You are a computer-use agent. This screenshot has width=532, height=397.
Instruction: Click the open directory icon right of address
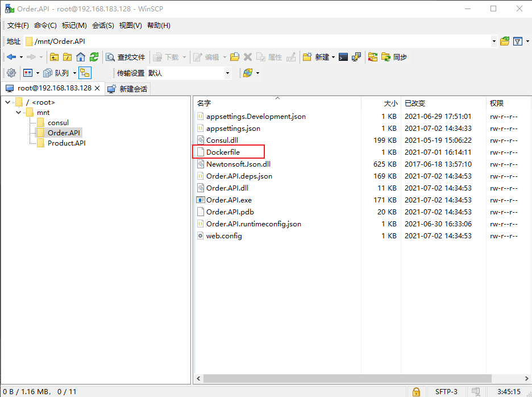(505, 42)
